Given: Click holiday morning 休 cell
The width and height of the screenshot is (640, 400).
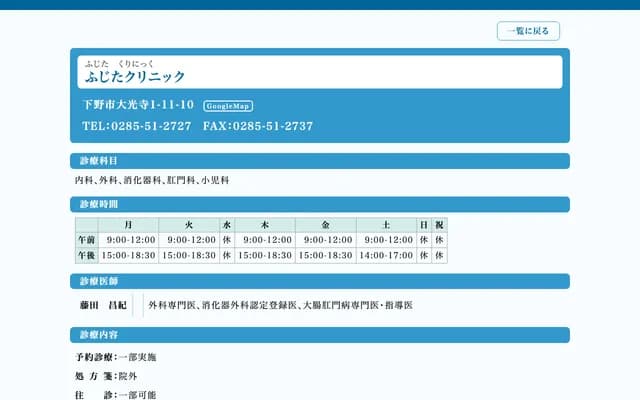Looking at the screenshot, I should coord(439,240).
